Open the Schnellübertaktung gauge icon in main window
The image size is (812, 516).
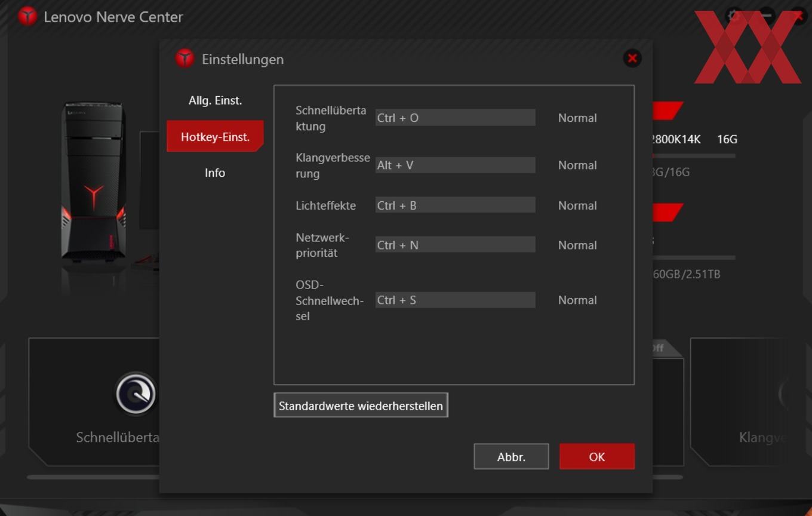coord(136,394)
